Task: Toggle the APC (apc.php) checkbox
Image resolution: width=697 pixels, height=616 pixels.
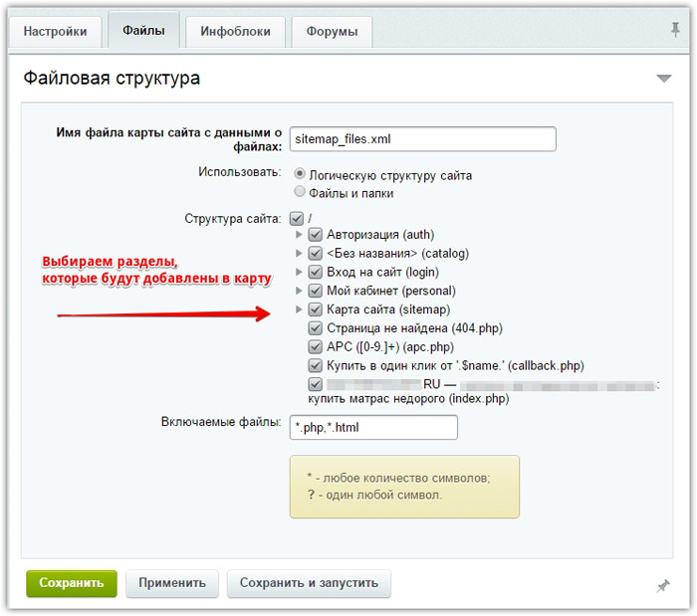Action: pos(316,347)
